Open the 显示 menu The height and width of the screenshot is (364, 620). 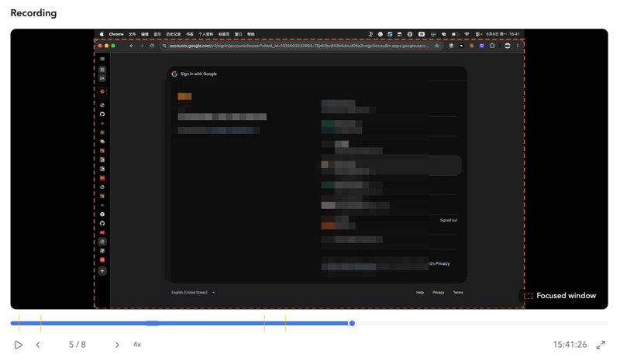point(157,34)
